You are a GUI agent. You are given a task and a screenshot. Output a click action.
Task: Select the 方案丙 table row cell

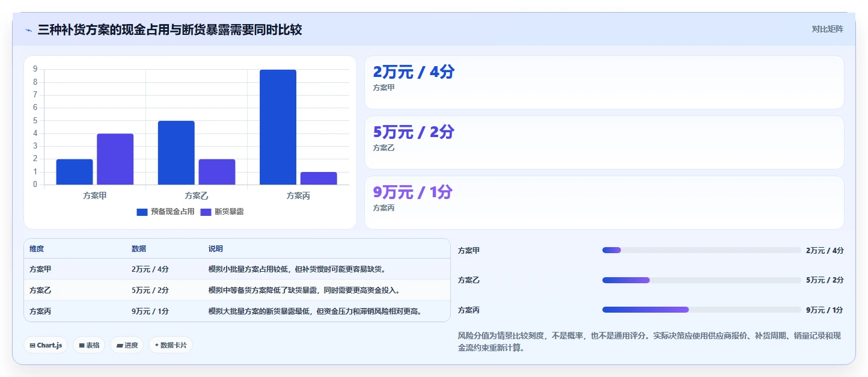tap(40, 311)
